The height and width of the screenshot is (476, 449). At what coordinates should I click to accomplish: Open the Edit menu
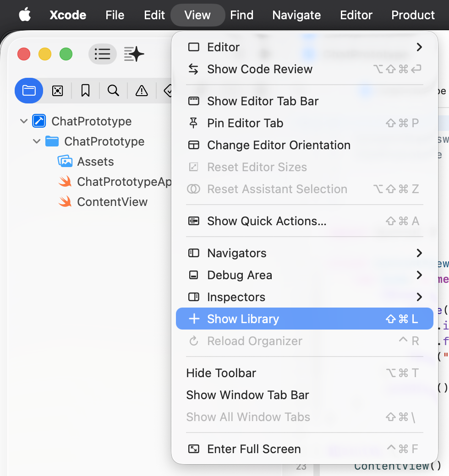pyautogui.click(x=154, y=15)
